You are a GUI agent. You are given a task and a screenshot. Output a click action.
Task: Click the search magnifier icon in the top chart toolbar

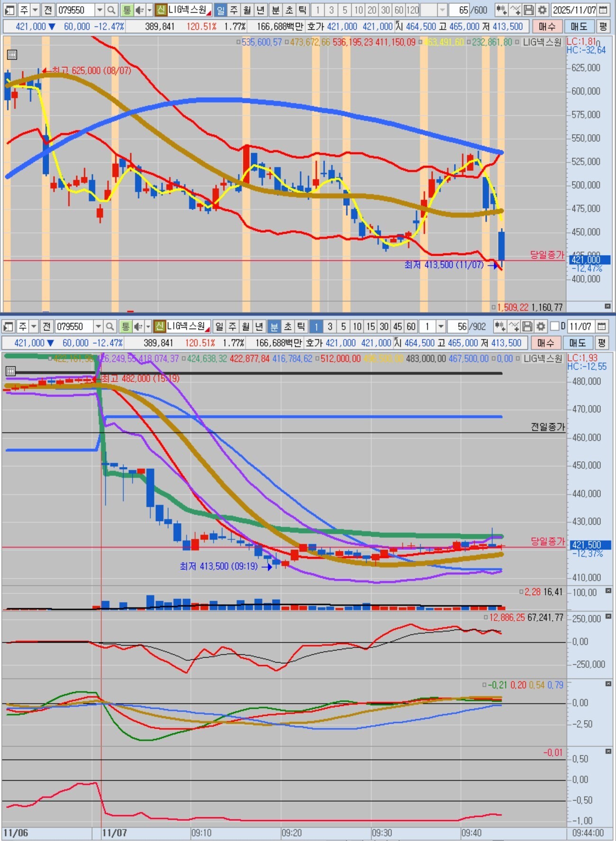click(111, 10)
